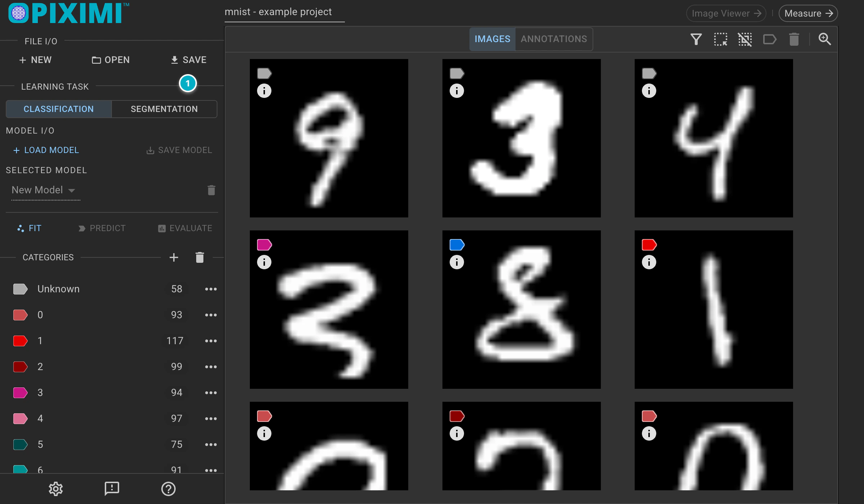Click the category 4 pink color swatch
Image resolution: width=864 pixels, height=504 pixels.
tap(20, 419)
